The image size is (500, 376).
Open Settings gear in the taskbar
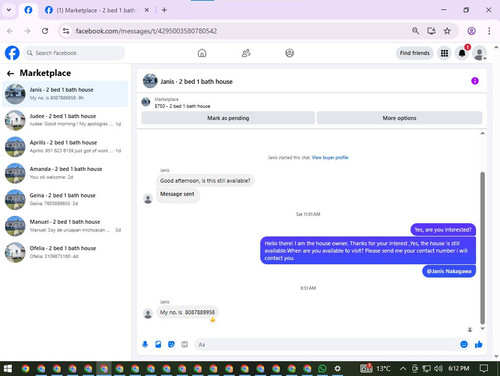click(x=337, y=368)
